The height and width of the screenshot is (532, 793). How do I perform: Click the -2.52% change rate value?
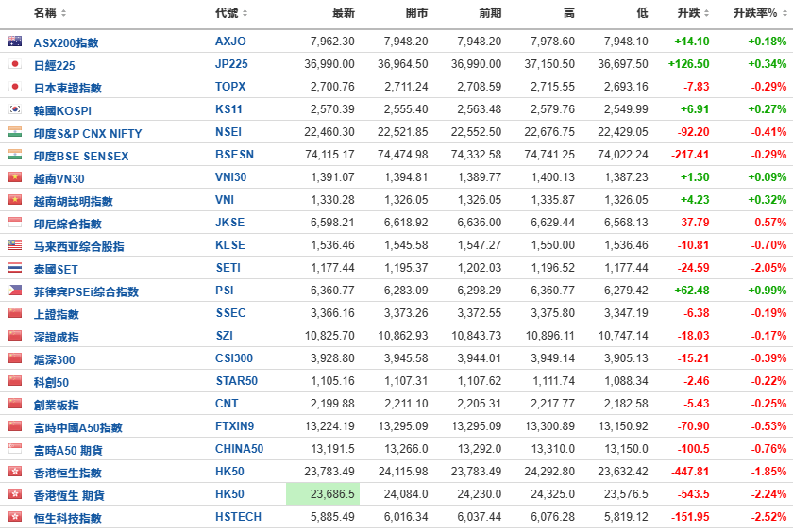click(768, 517)
